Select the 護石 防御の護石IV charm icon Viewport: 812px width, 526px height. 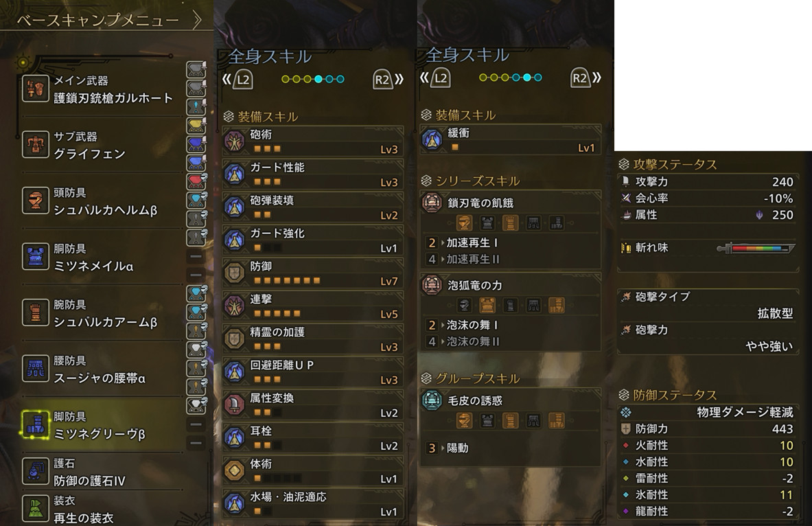click(35, 471)
